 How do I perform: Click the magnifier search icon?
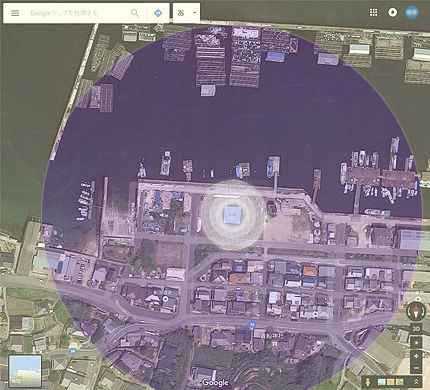(x=135, y=13)
